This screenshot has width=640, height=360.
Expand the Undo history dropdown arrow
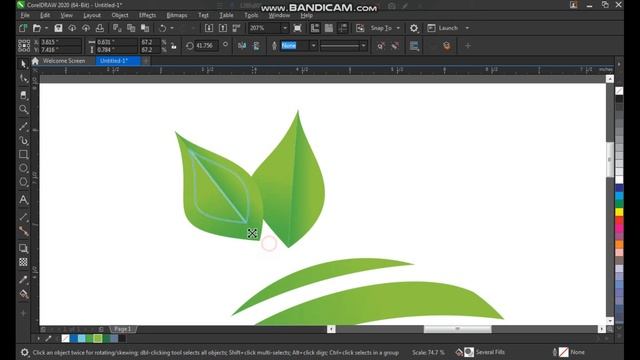tap(172, 28)
